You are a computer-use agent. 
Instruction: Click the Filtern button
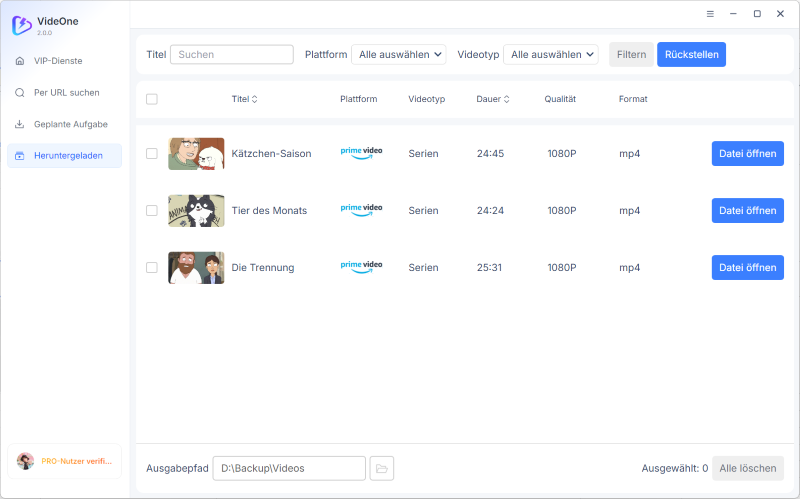click(x=631, y=55)
